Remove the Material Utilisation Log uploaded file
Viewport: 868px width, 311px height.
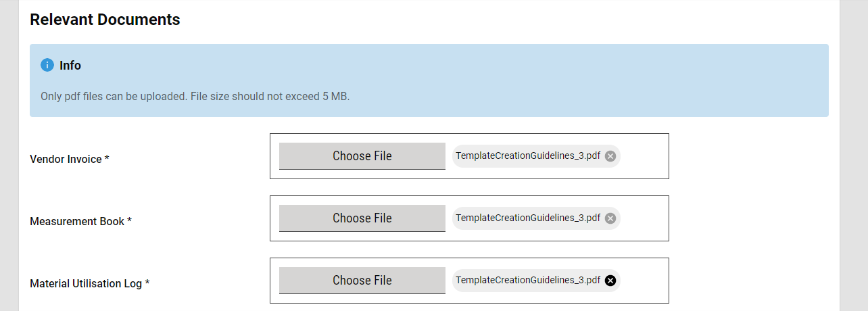click(610, 281)
